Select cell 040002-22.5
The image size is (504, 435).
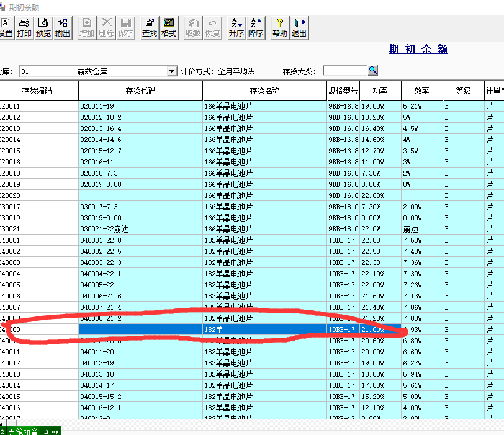pos(140,251)
